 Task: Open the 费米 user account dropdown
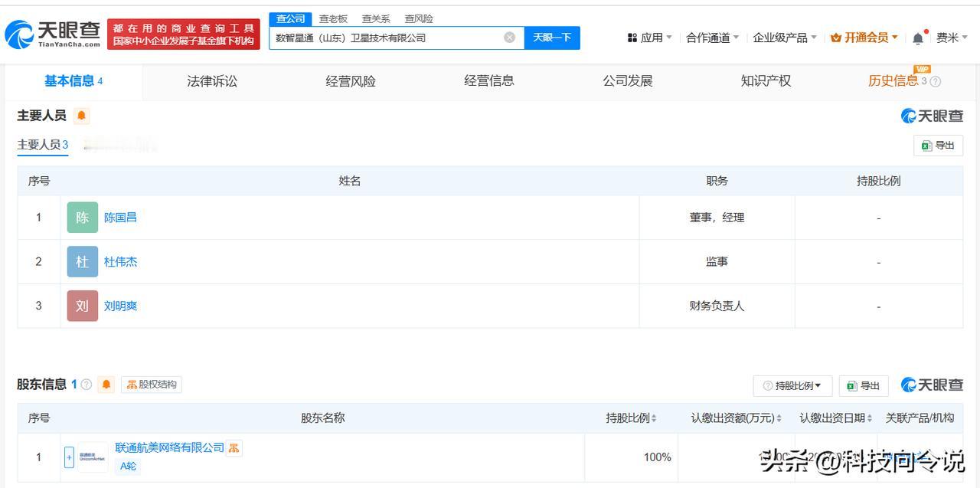click(952, 38)
